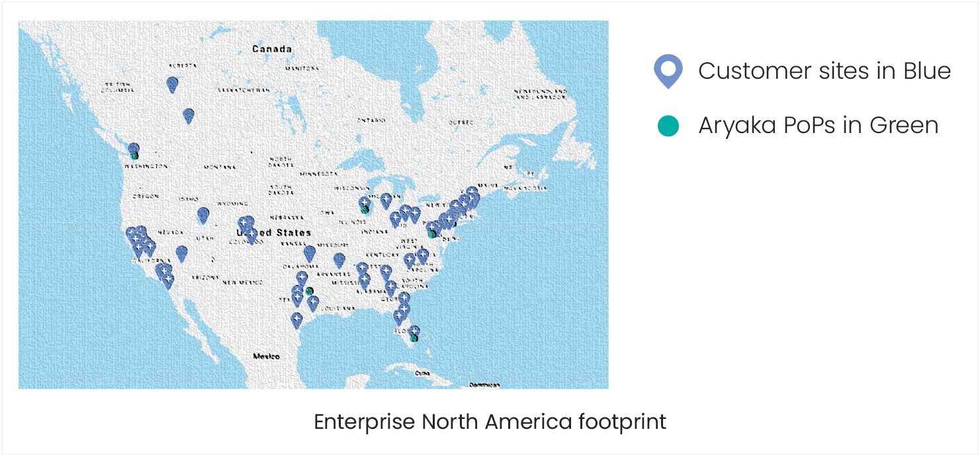
Task: Click the 'Cuba' map label
Action: click(x=422, y=374)
